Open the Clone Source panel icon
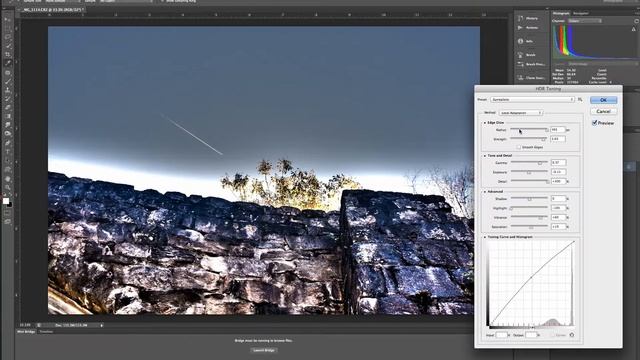 [520, 78]
